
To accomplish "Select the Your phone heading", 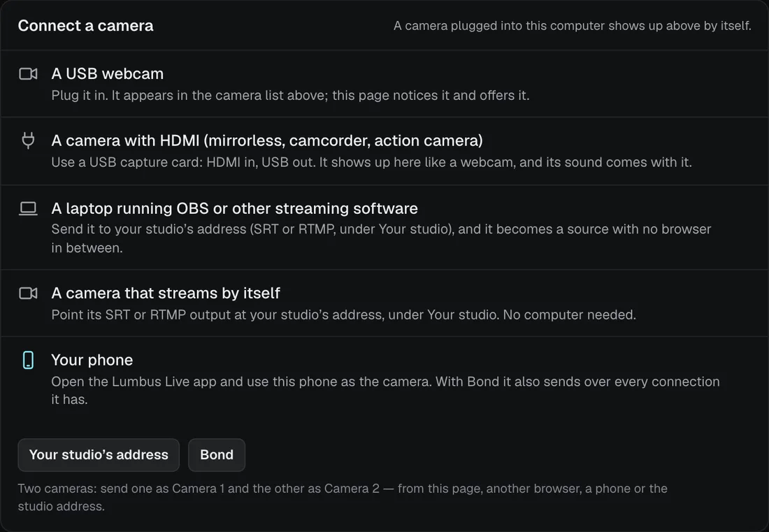I will pyautogui.click(x=92, y=360).
